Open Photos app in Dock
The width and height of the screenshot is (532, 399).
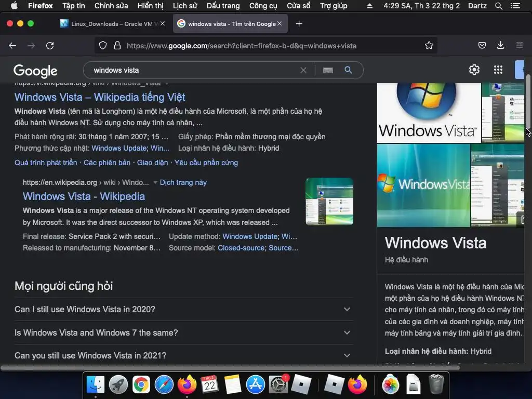click(391, 384)
